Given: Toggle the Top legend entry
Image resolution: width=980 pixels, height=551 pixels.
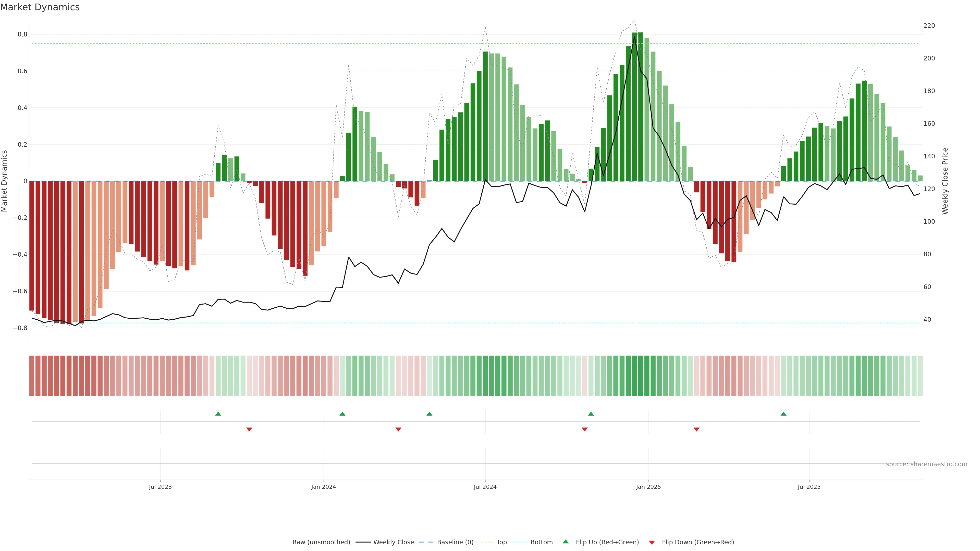Looking at the screenshot, I should tap(501, 542).
